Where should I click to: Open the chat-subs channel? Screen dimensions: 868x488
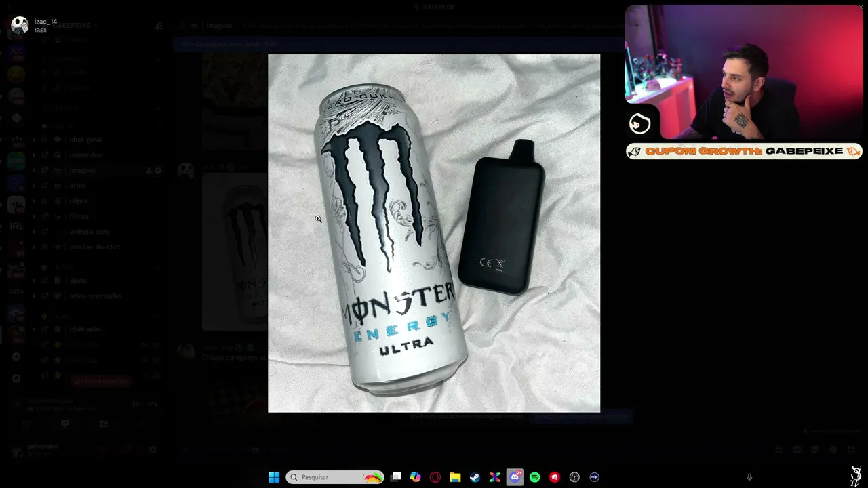[x=84, y=329]
